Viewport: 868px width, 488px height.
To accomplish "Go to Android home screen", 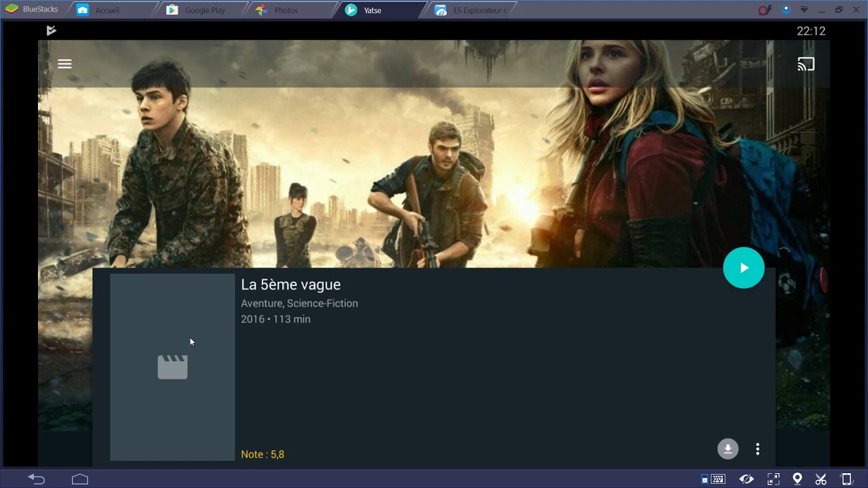I will click(80, 479).
